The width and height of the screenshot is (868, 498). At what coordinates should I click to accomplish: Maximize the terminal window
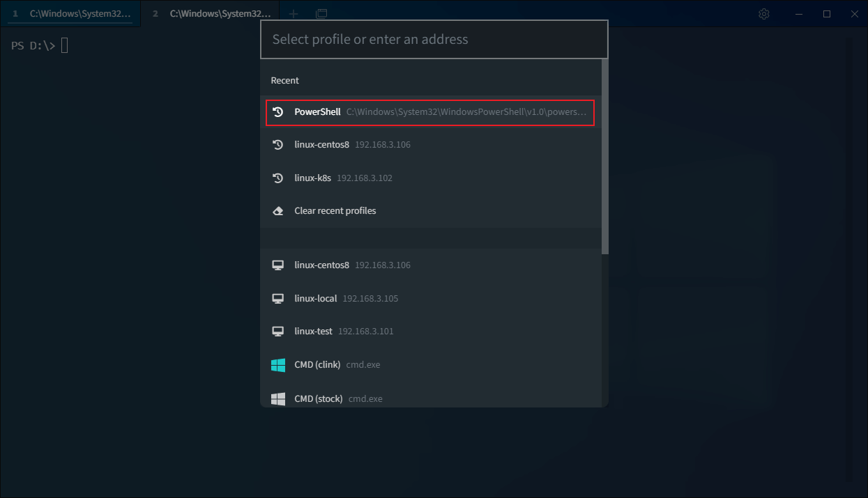pos(827,14)
